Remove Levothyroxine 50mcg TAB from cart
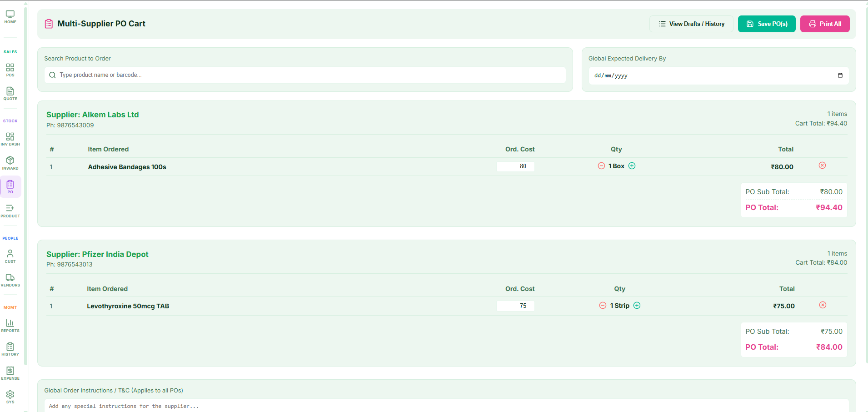This screenshot has height=412, width=868. pos(823,305)
